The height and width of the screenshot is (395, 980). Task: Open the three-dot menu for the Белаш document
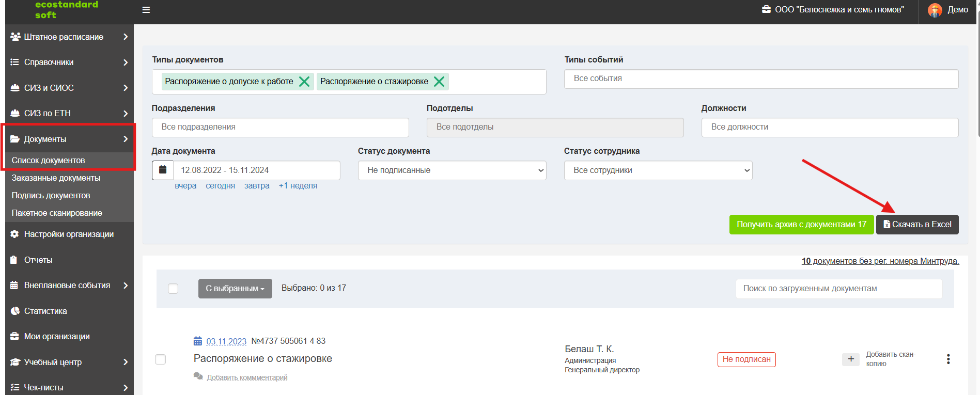tap(948, 359)
